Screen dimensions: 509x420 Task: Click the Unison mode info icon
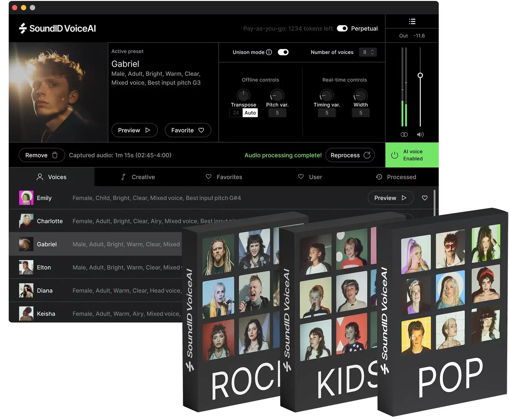tap(269, 52)
